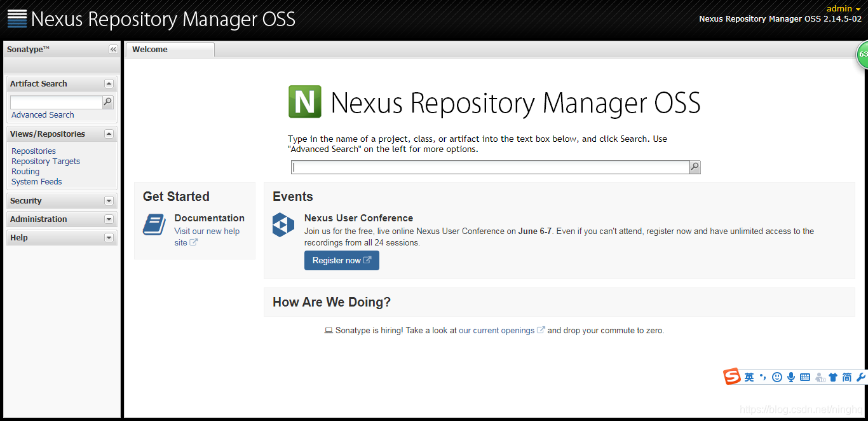Click the Documentation heading text
This screenshot has height=421, width=868.
coord(210,218)
